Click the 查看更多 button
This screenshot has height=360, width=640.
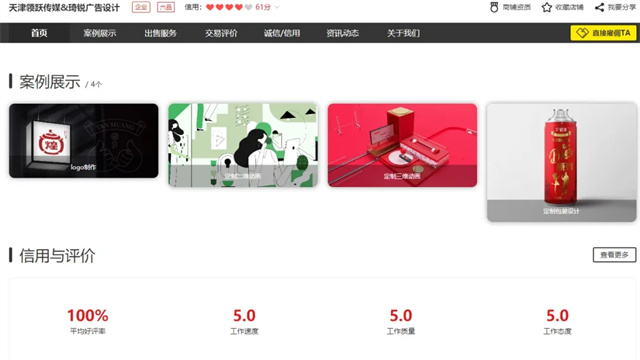[x=614, y=255]
